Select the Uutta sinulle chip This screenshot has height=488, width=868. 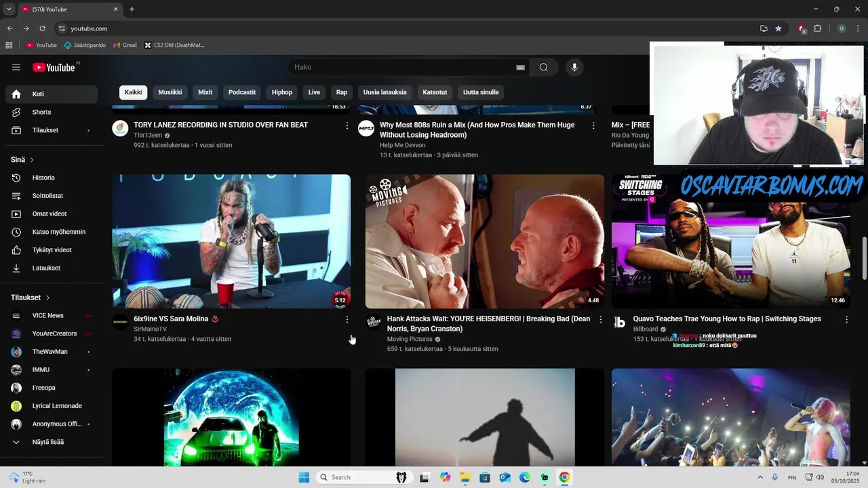tap(481, 92)
